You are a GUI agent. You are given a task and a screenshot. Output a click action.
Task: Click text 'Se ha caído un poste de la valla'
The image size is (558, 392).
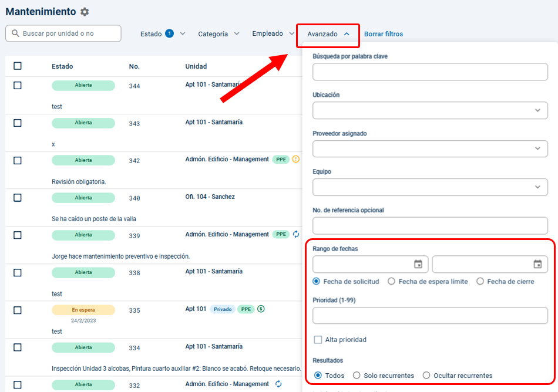tap(94, 219)
